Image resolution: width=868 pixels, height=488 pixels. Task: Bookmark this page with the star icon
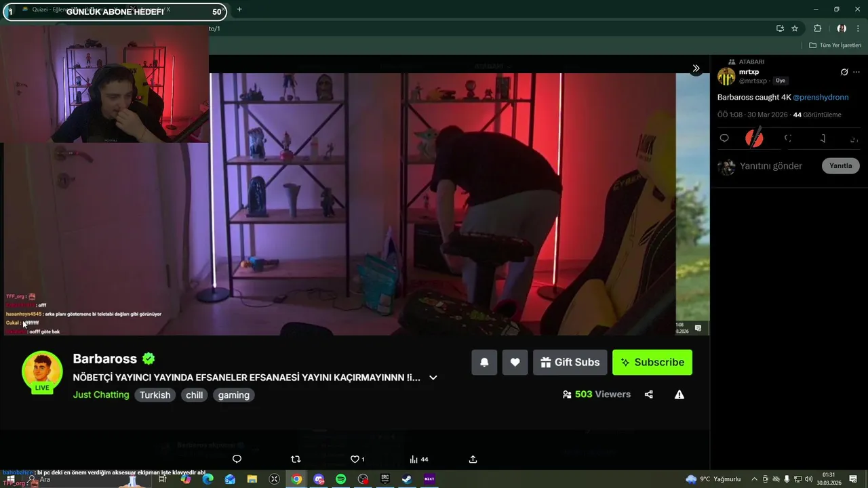[795, 28]
